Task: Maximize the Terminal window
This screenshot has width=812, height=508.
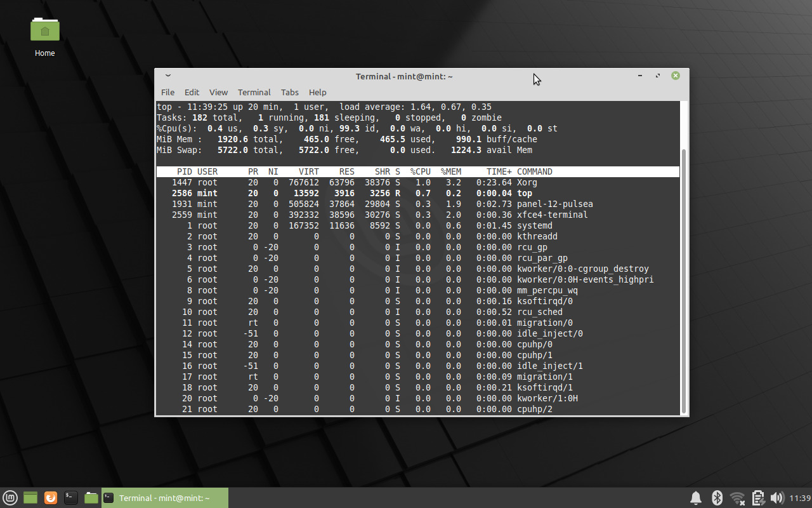Action: coord(658,76)
